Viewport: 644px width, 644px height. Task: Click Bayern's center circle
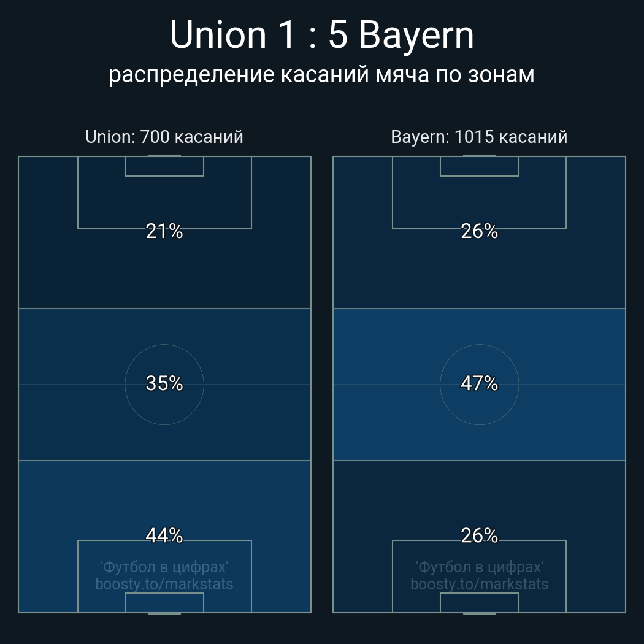(479, 385)
